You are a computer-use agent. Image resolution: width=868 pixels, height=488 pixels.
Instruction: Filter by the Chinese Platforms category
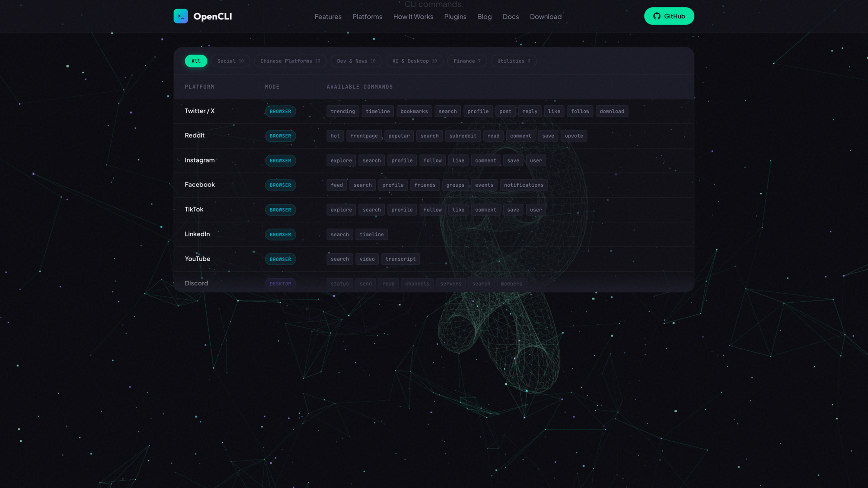[x=290, y=61]
